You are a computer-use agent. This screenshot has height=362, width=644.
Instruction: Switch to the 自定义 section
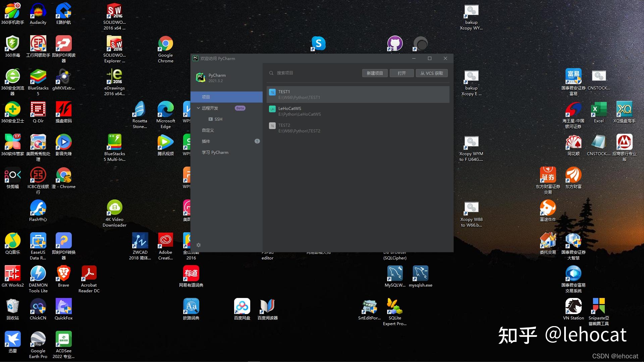(x=208, y=130)
